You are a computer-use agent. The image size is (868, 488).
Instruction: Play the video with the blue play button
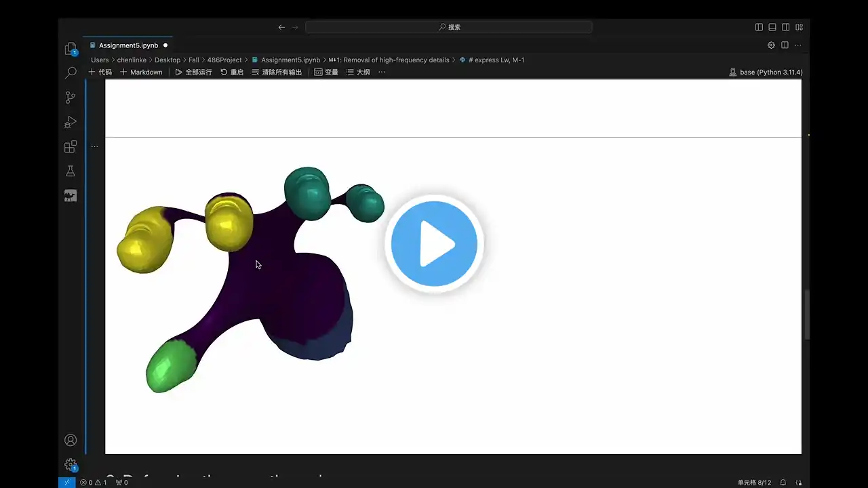point(434,244)
